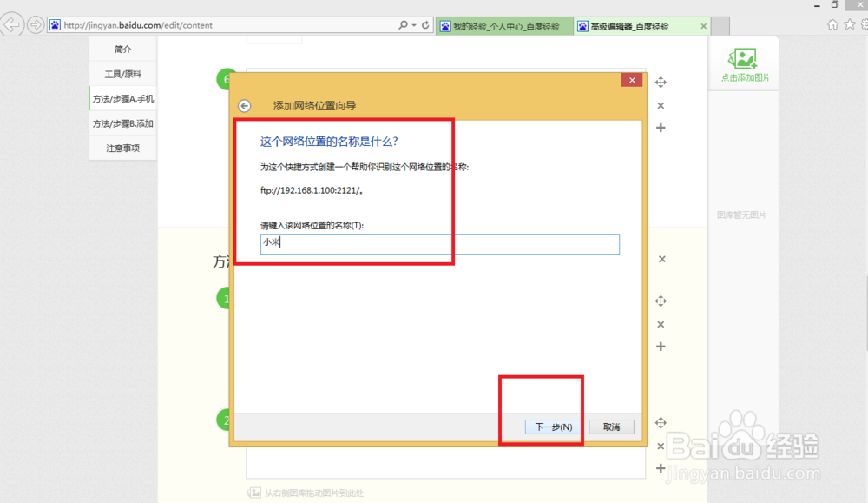
Task: Click the home icon in the browser toolbar
Action: click(832, 24)
